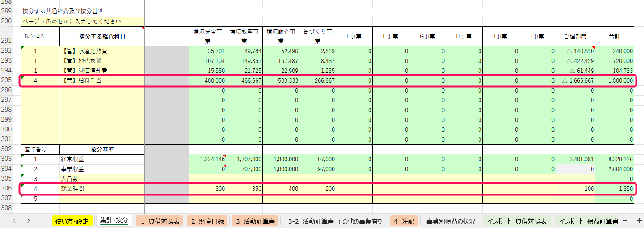Select cell with value 1,224,145
Viewport: 644px width, 228px height.
207,159
